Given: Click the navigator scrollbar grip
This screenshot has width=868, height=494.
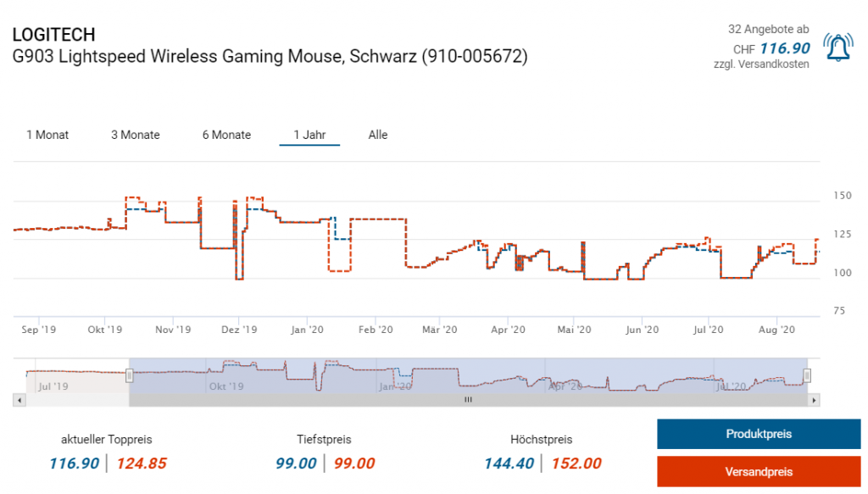Looking at the screenshot, I should pos(468,400).
